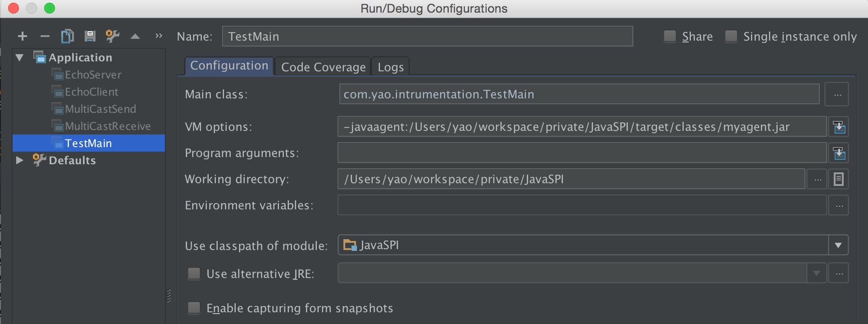
Task: Open the Logs tab
Action: pyautogui.click(x=390, y=67)
